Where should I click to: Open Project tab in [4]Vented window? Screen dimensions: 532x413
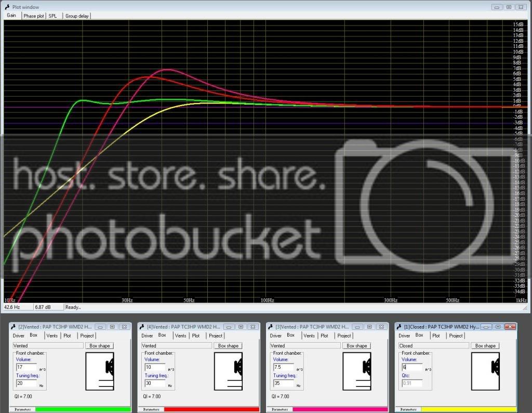point(216,335)
